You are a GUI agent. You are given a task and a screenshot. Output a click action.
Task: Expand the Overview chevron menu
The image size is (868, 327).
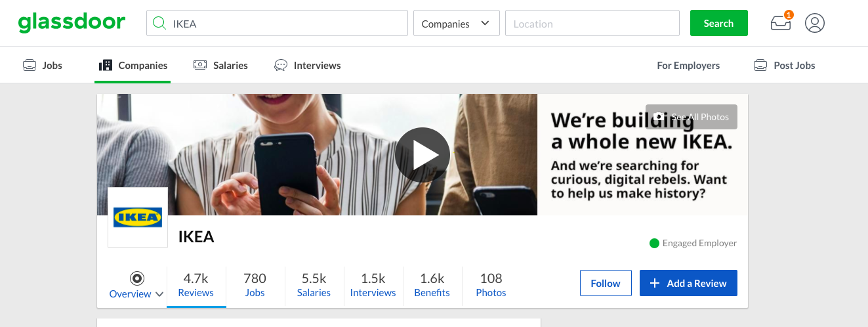click(159, 294)
